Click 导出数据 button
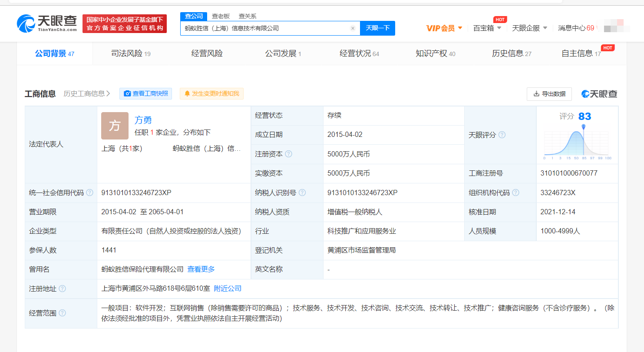This screenshot has width=644, height=352. pos(549,93)
